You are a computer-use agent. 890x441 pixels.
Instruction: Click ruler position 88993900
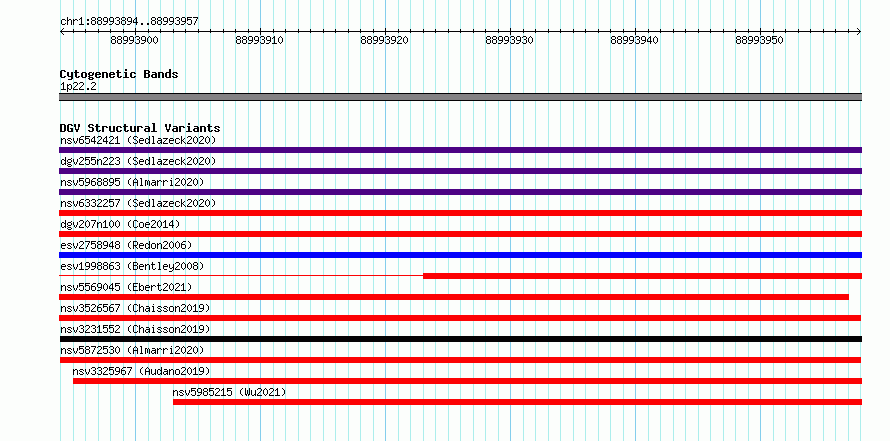coord(135,40)
